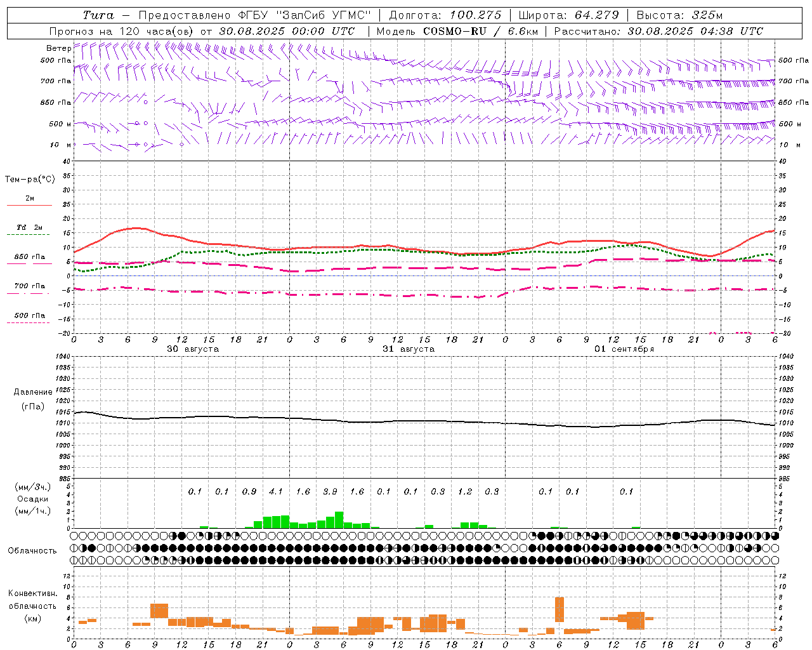Click the longitude value "Долгота: 100.275"
Image resolution: width=812 pixels, height=650 pixels.
point(445,15)
